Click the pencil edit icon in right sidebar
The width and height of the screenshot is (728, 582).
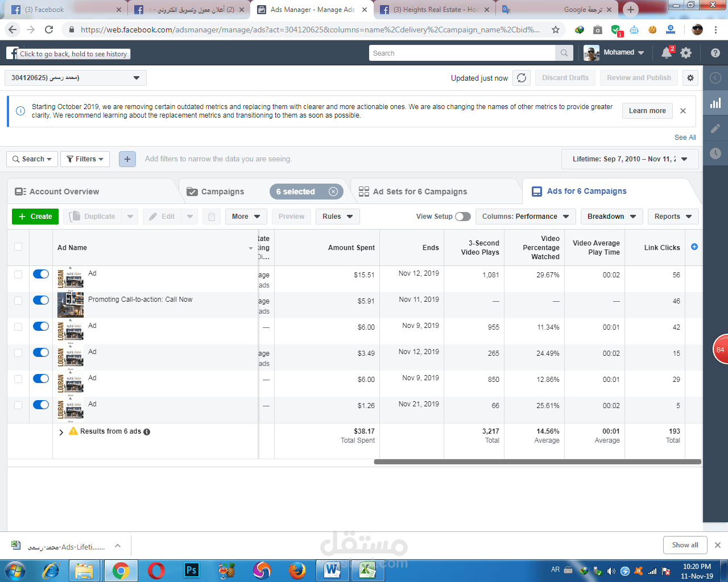[715, 128]
